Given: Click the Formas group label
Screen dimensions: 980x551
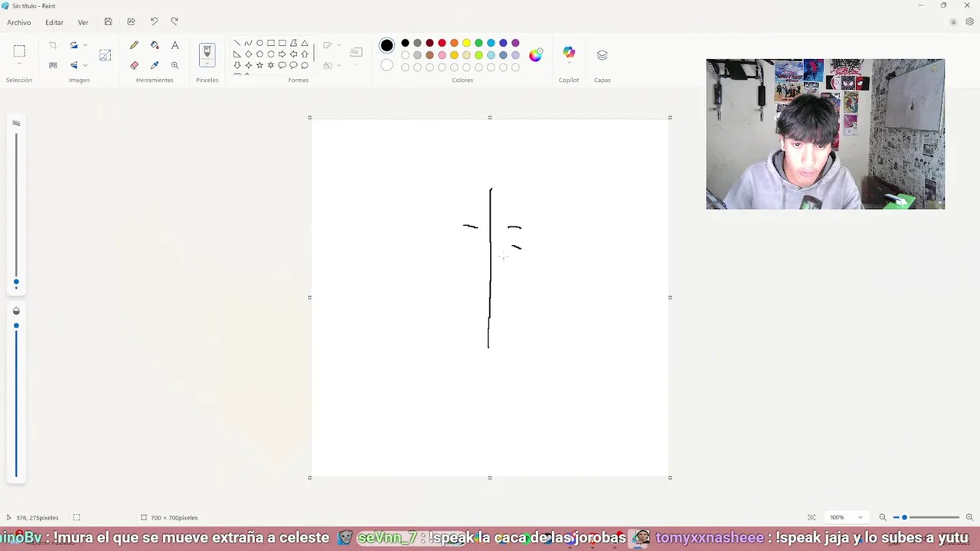Looking at the screenshot, I should [299, 80].
